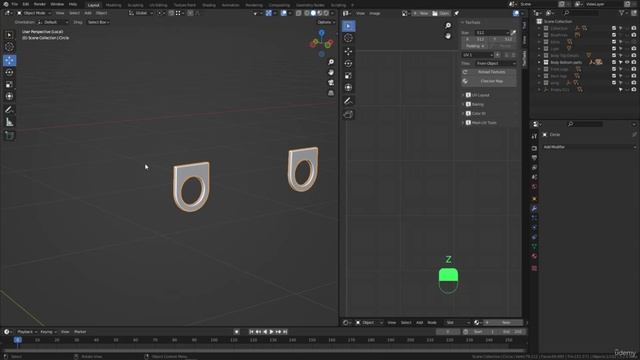Toggle X-ray mode in viewport header
This screenshot has width=640, height=360.
tap(298, 13)
